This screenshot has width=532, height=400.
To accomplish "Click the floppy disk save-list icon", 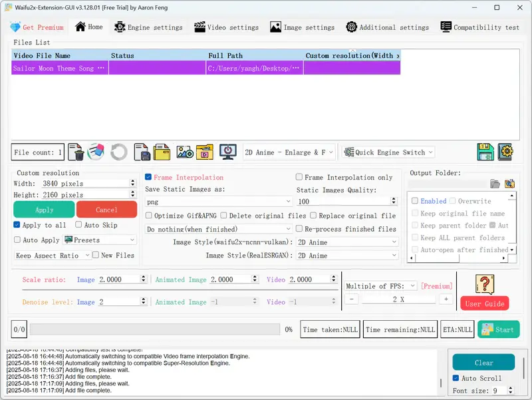I will click(142, 152).
